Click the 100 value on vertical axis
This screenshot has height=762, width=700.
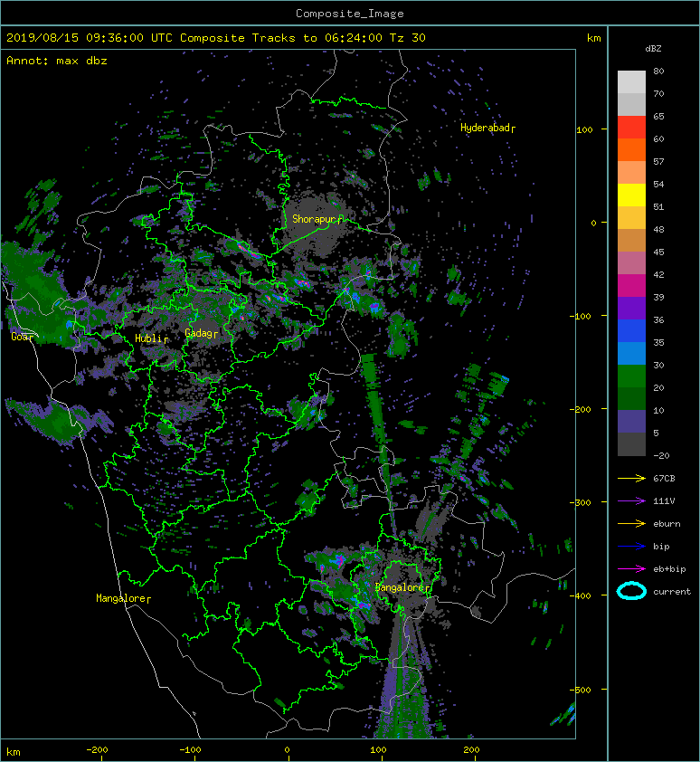[584, 129]
